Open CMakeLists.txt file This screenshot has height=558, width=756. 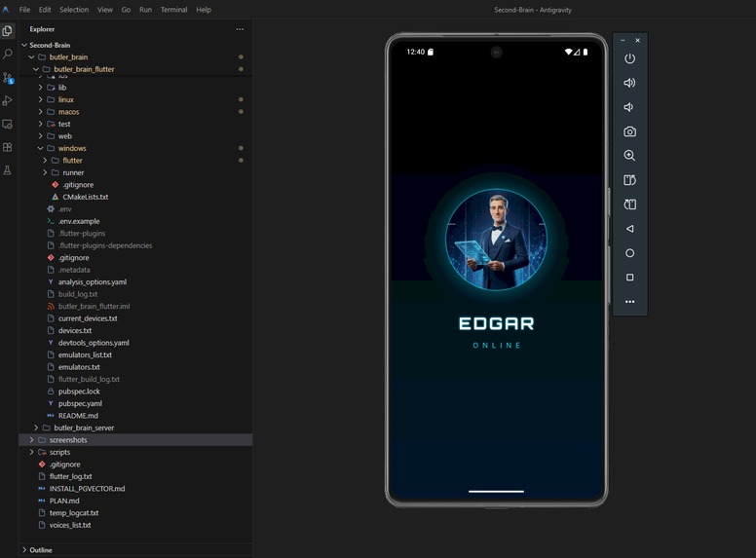(135, 197)
